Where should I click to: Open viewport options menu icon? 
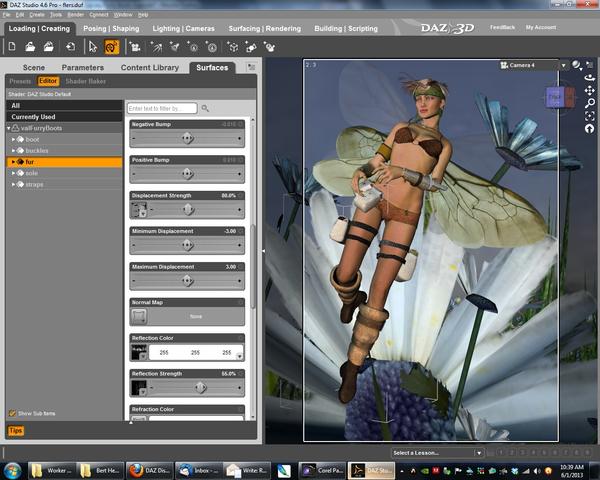590,65
